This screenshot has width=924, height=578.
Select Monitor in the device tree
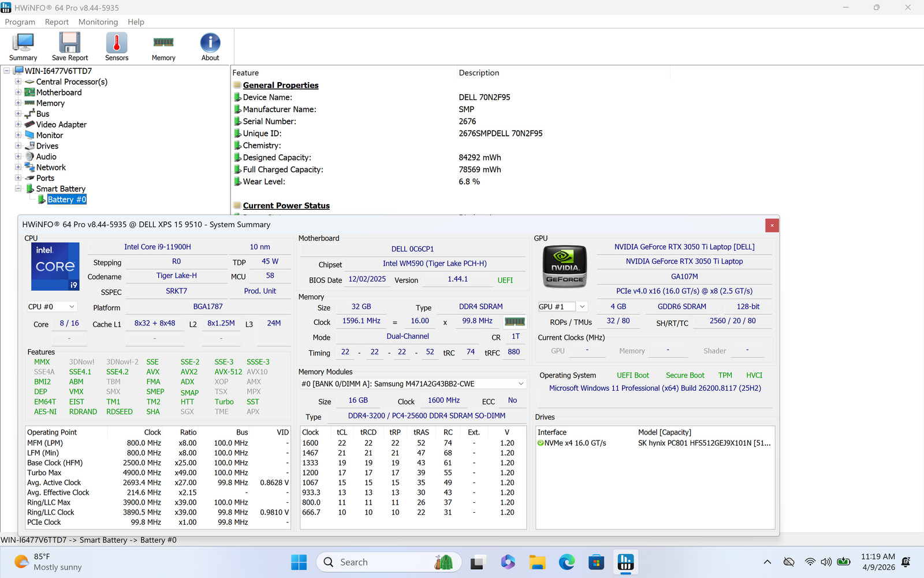coord(50,135)
